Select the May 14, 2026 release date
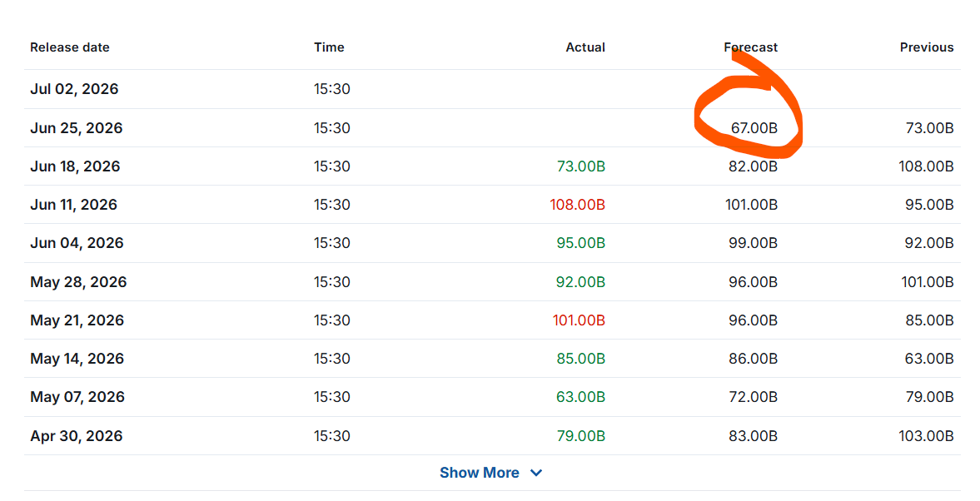 [77, 359]
